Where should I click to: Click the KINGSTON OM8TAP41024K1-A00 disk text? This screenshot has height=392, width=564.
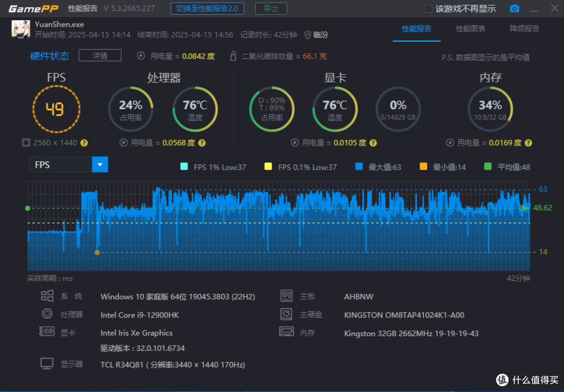click(x=404, y=315)
